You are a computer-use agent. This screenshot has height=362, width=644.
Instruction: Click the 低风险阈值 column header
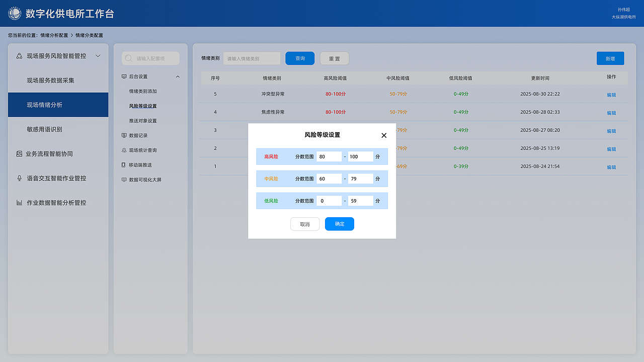click(x=461, y=78)
